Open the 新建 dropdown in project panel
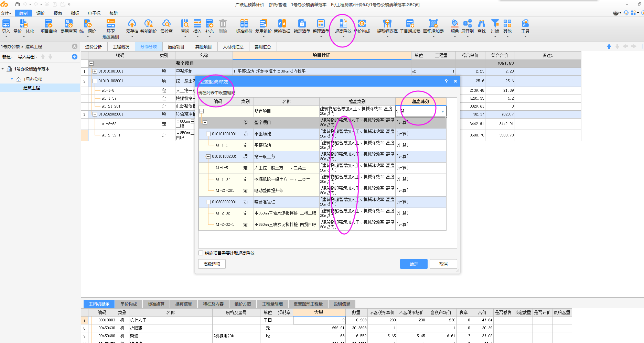This screenshot has height=343, width=644. [7, 57]
